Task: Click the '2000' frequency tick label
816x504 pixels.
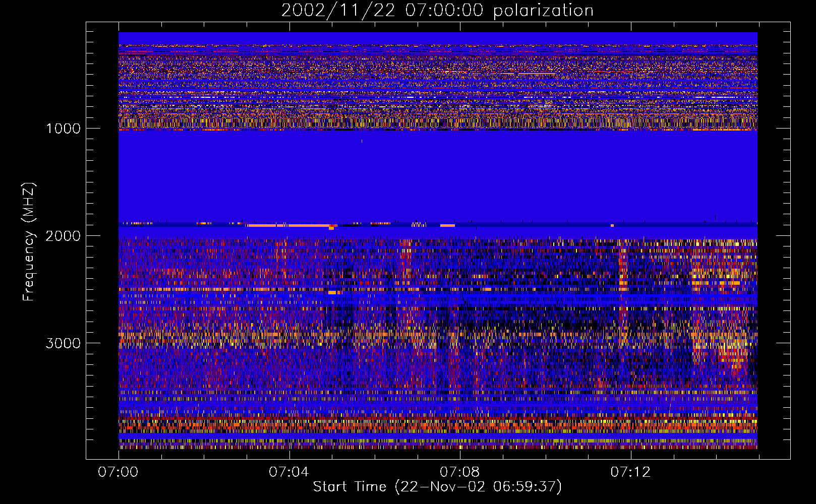Action: click(63, 236)
